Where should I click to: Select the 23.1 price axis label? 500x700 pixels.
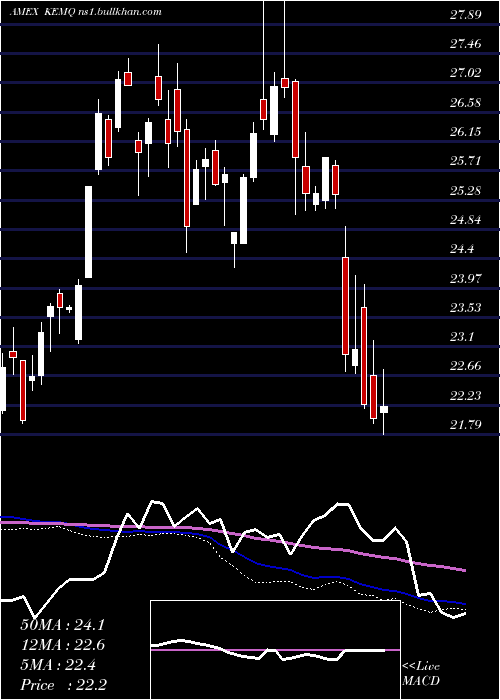pos(462,337)
